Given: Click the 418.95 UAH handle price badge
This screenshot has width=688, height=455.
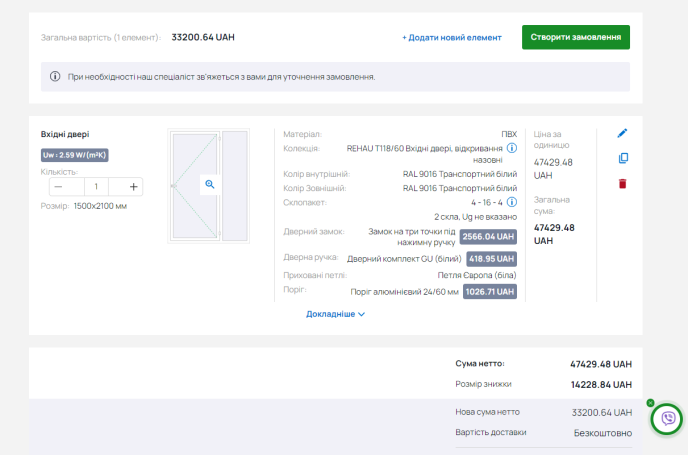Looking at the screenshot, I should (x=491, y=259).
